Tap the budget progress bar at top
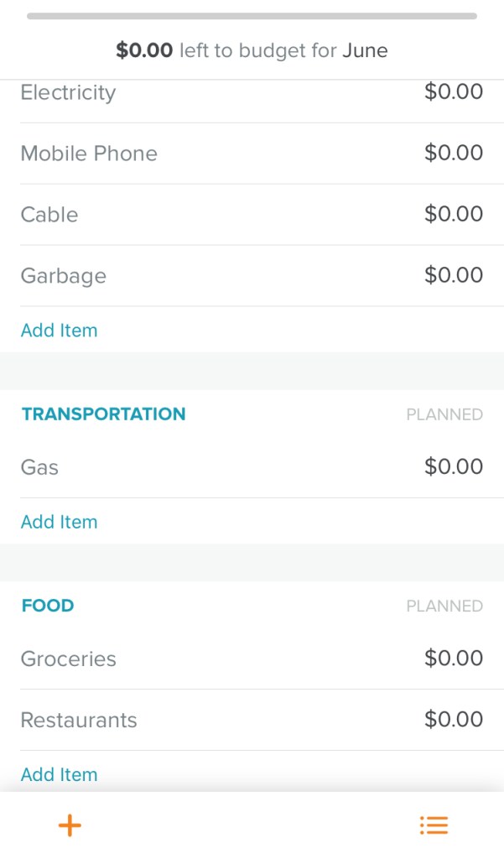 (x=252, y=16)
